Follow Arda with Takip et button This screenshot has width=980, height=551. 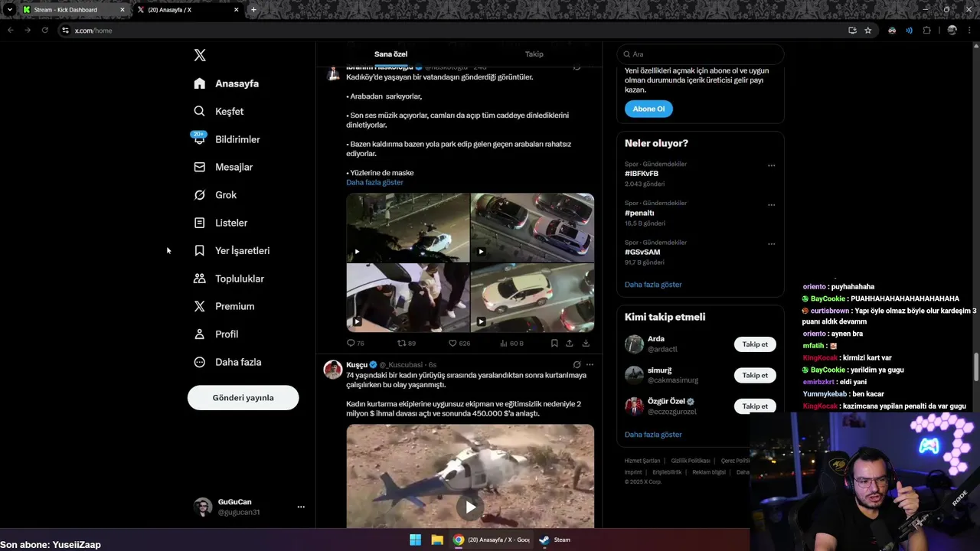click(755, 344)
